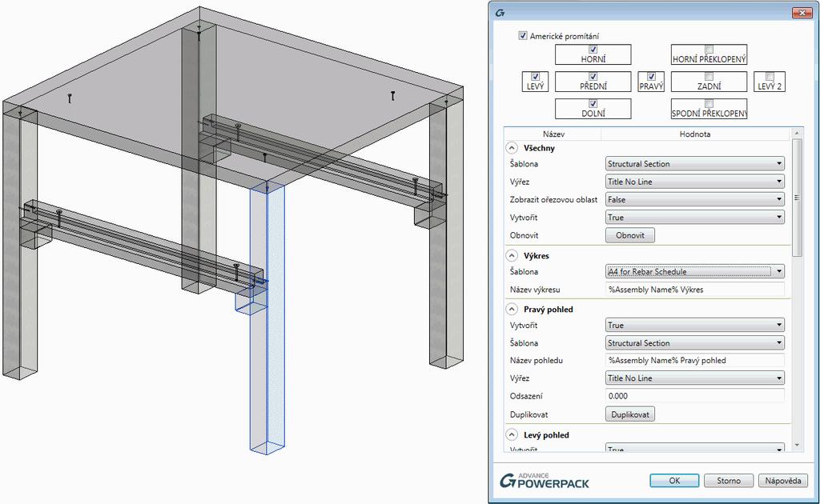Uncheck the HORNÍ view checkbox

coord(593,49)
